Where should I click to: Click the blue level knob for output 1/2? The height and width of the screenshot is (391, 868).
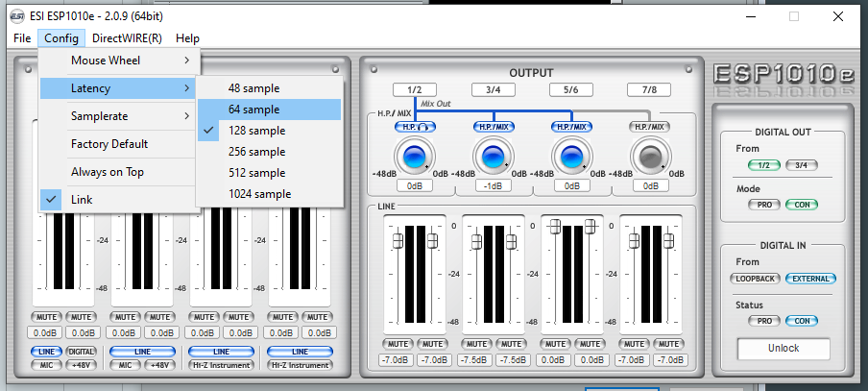pyautogui.click(x=414, y=157)
